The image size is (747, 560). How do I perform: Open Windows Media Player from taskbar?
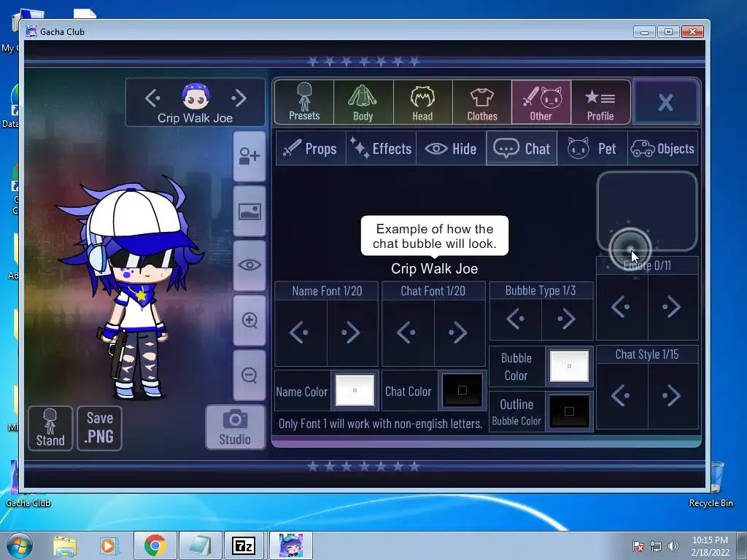[x=109, y=545]
